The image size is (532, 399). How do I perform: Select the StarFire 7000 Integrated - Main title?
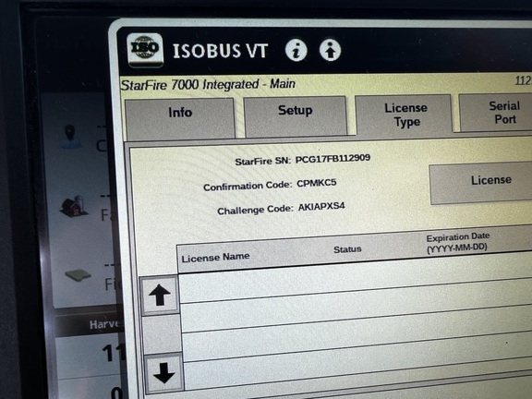(x=208, y=84)
